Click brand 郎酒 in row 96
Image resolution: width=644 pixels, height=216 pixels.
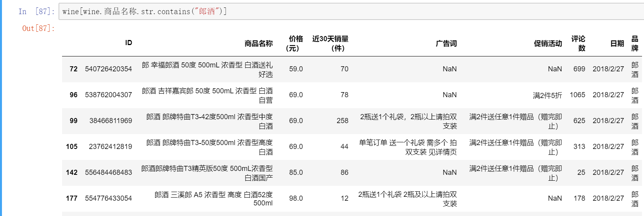635,96
